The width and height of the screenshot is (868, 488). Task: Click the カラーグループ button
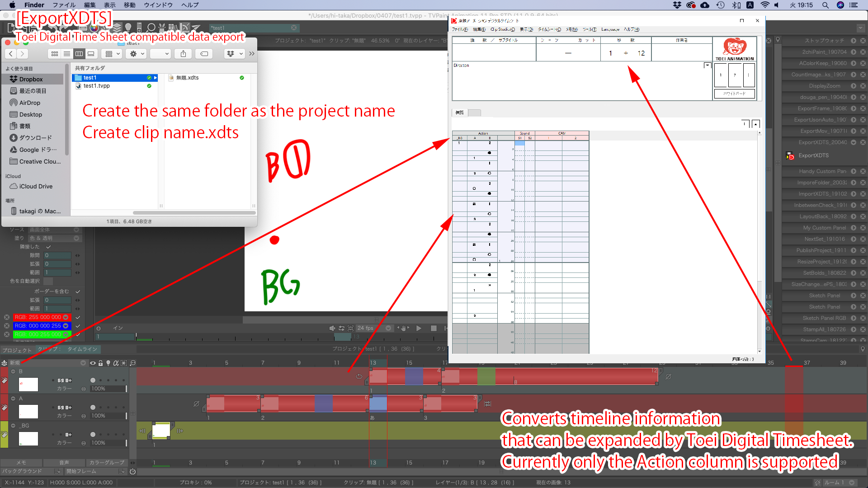coord(107,463)
